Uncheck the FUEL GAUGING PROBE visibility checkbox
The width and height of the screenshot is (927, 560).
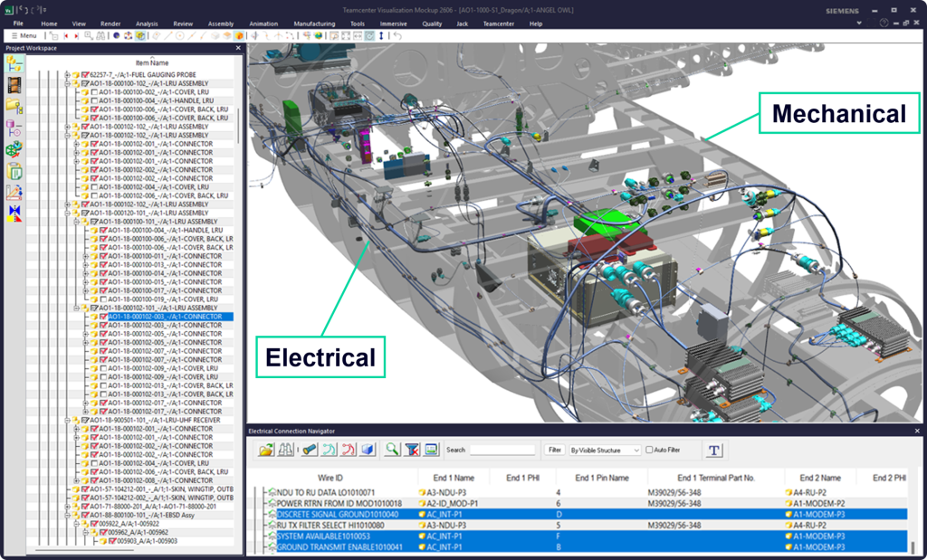(85, 75)
